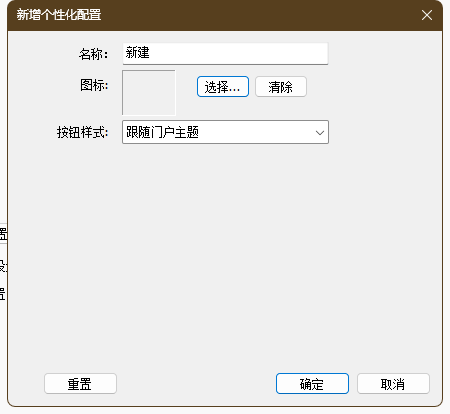The width and height of the screenshot is (450, 414).
Task: Focus the 名称 input field containing 新建
Action: 225,53
